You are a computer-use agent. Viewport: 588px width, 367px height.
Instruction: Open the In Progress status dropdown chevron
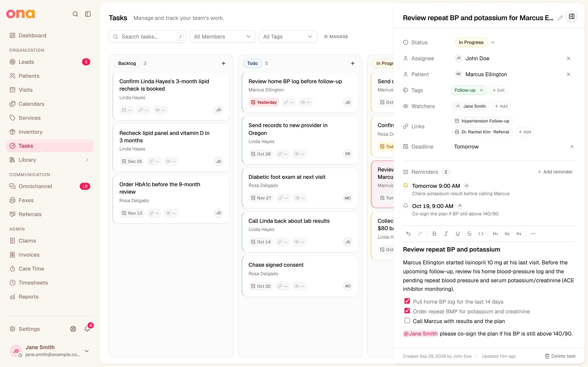pyautogui.click(x=493, y=42)
